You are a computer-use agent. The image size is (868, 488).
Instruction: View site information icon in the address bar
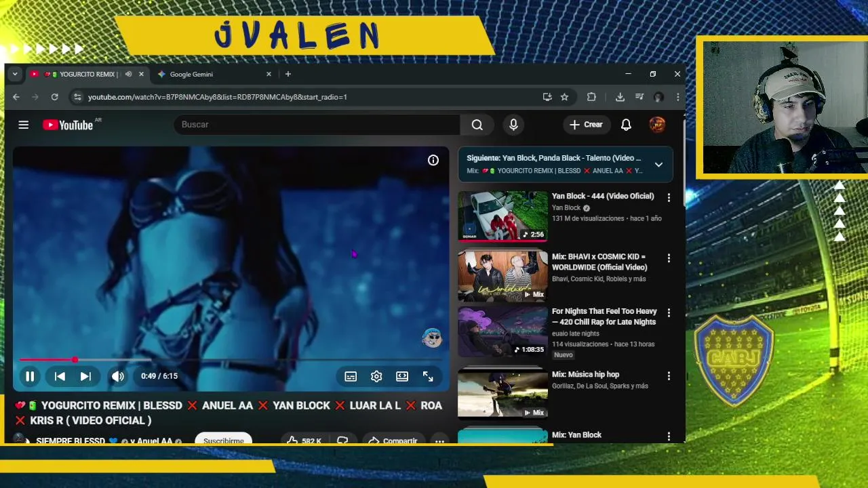pyautogui.click(x=77, y=97)
